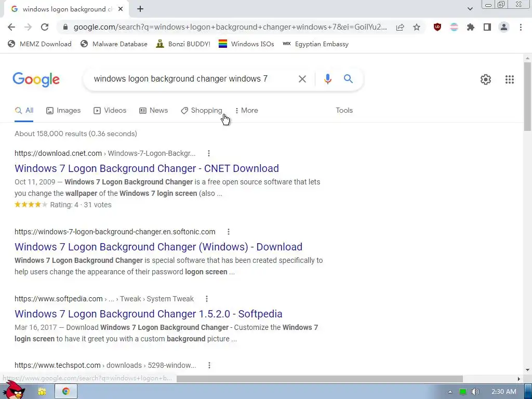Select the All results tab
The image size is (532, 399).
24,110
